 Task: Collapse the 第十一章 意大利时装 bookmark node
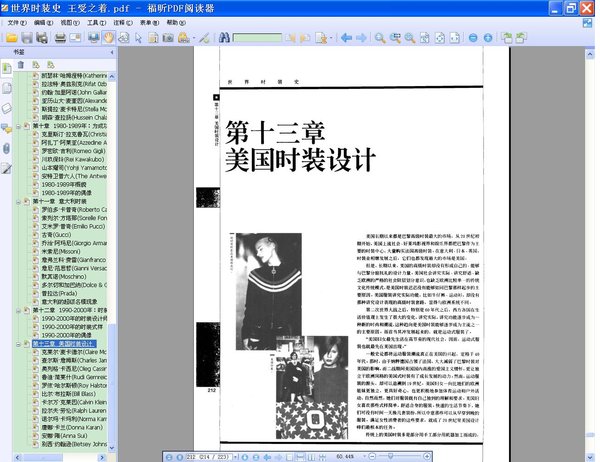[x=24, y=201]
